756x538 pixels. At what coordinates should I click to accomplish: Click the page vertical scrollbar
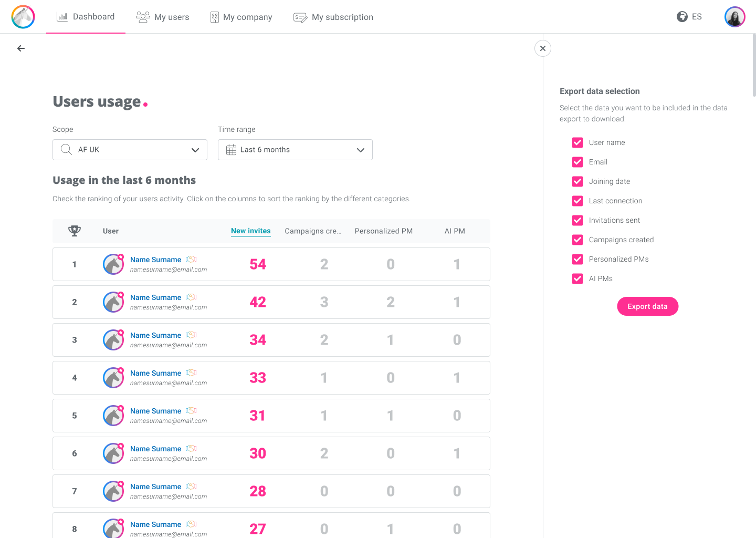click(x=754, y=65)
